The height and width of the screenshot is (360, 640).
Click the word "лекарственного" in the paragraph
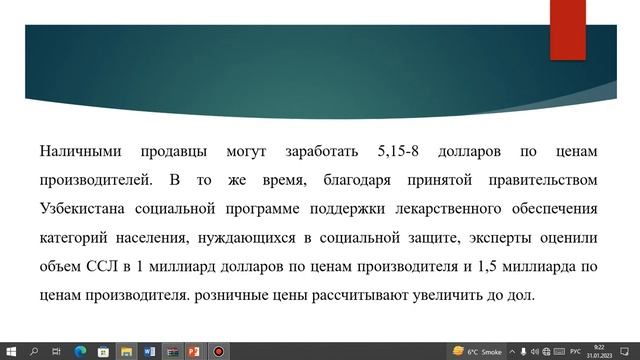(448, 209)
